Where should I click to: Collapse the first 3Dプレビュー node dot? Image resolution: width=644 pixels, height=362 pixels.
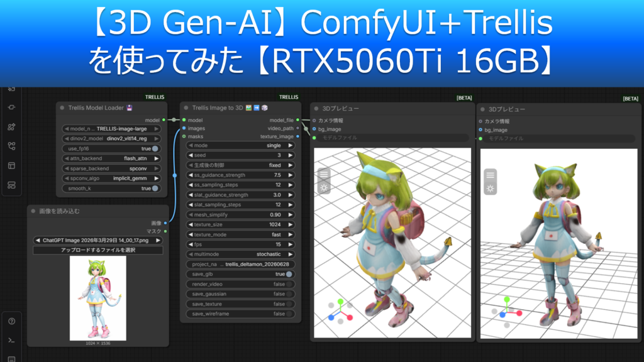316,109
